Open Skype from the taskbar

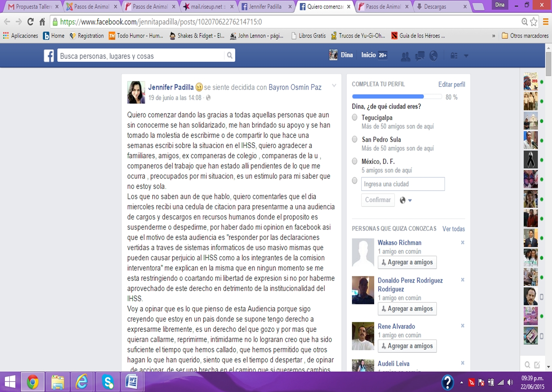[107, 382]
